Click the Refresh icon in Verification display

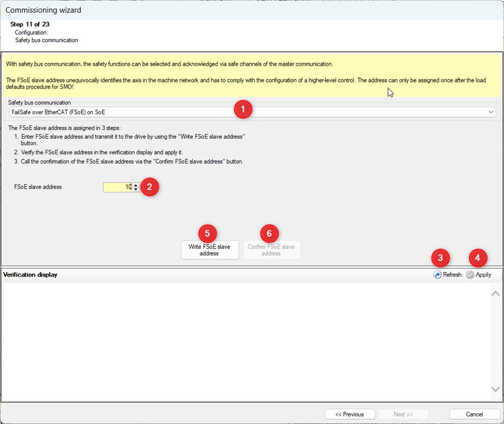tap(438, 274)
